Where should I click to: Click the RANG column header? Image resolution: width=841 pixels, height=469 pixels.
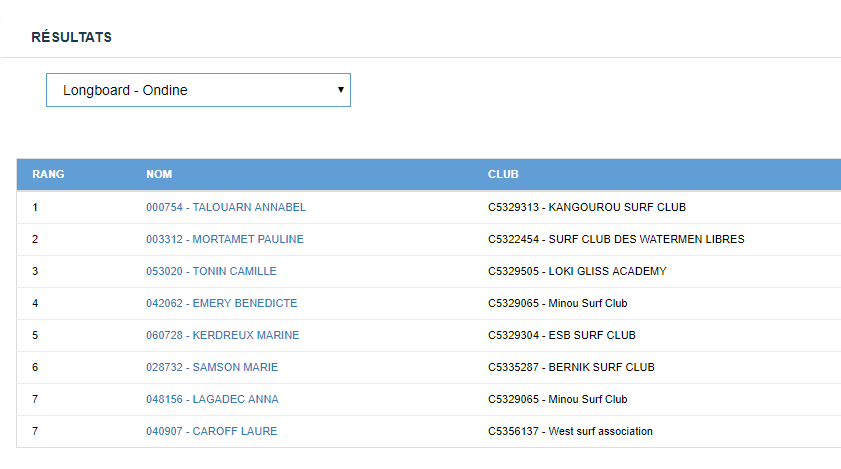pos(48,174)
